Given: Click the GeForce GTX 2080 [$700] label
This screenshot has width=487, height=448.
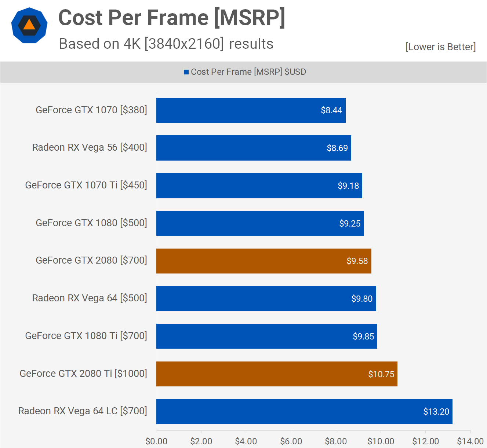Looking at the screenshot, I should (x=91, y=260).
